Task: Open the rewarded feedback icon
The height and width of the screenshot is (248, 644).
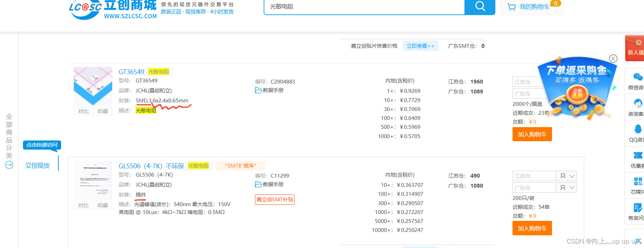Action: 637,207
